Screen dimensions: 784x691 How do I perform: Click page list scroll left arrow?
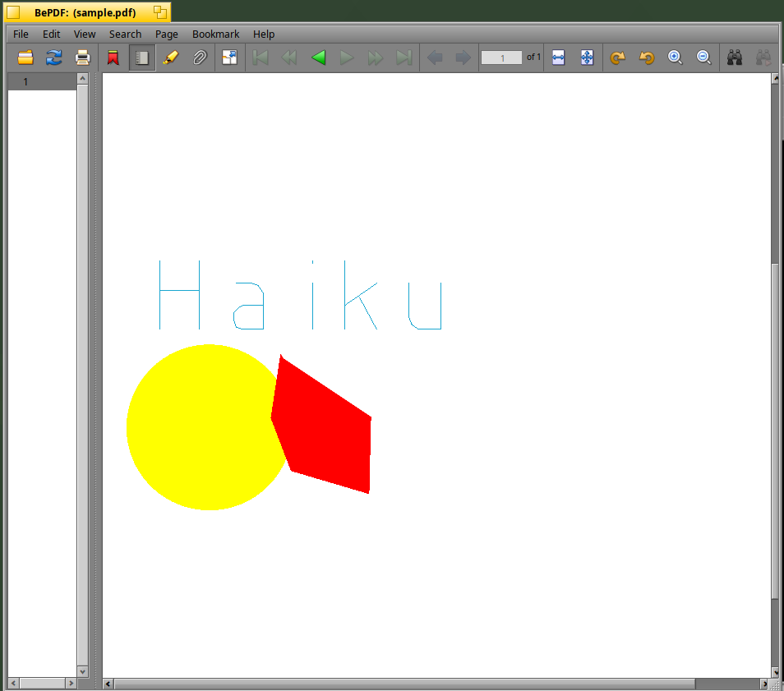click(x=13, y=683)
